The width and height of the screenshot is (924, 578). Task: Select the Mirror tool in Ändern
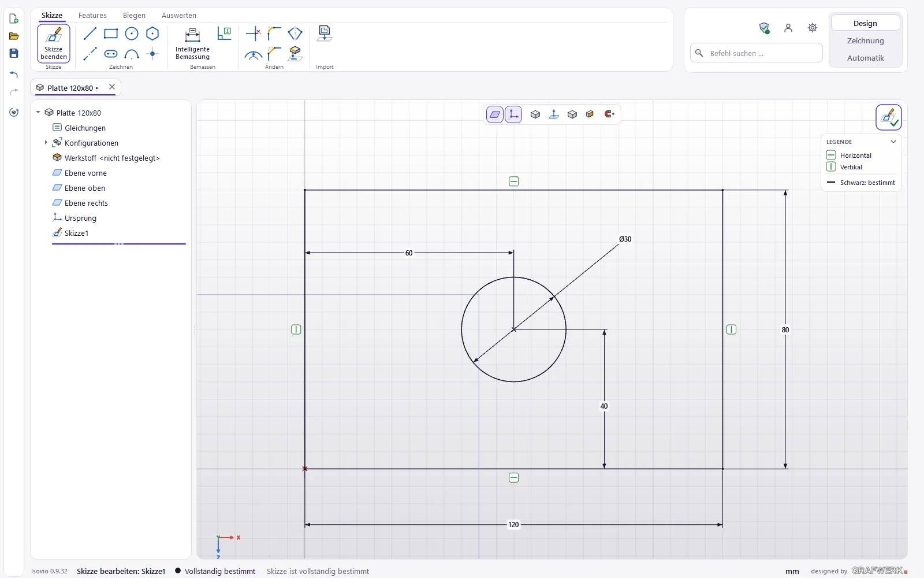(x=295, y=34)
